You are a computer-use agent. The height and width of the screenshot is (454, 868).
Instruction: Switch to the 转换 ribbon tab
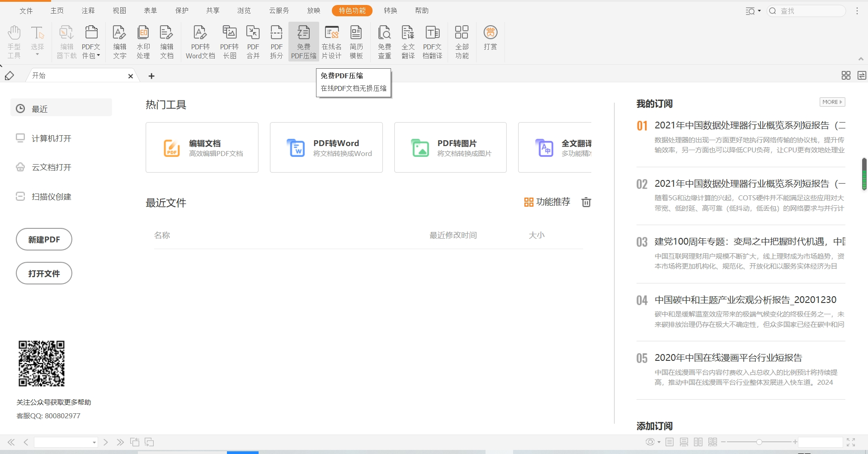390,10
